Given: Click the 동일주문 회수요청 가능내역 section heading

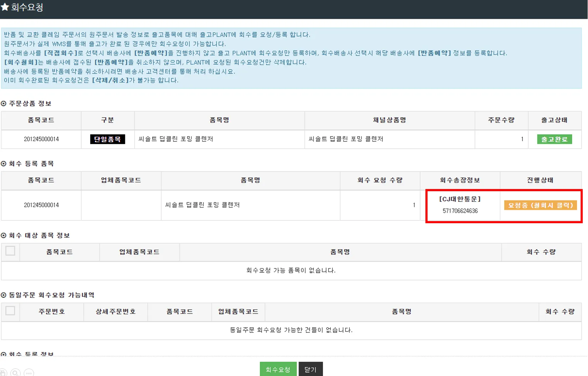Looking at the screenshot, I should click(x=52, y=295).
